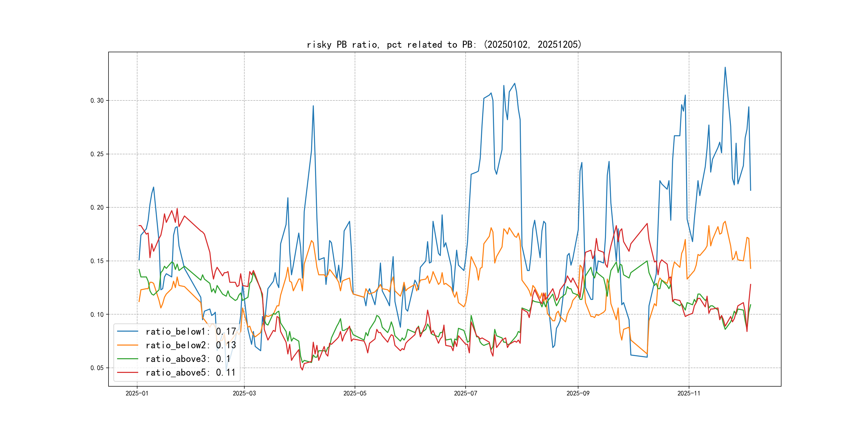This screenshot has height=434, width=868.
Task: Click the orange line swatch in legend
Action: [x=127, y=345]
